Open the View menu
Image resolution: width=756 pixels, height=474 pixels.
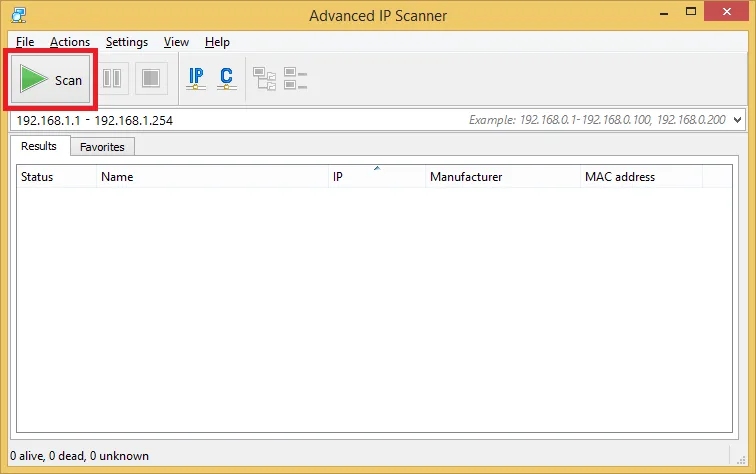click(176, 42)
